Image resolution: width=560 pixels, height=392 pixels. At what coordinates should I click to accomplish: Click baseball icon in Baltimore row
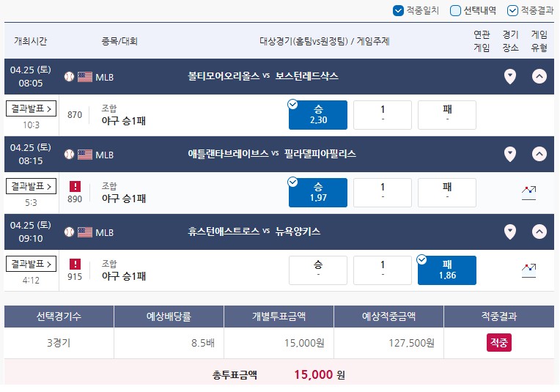[70, 76]
